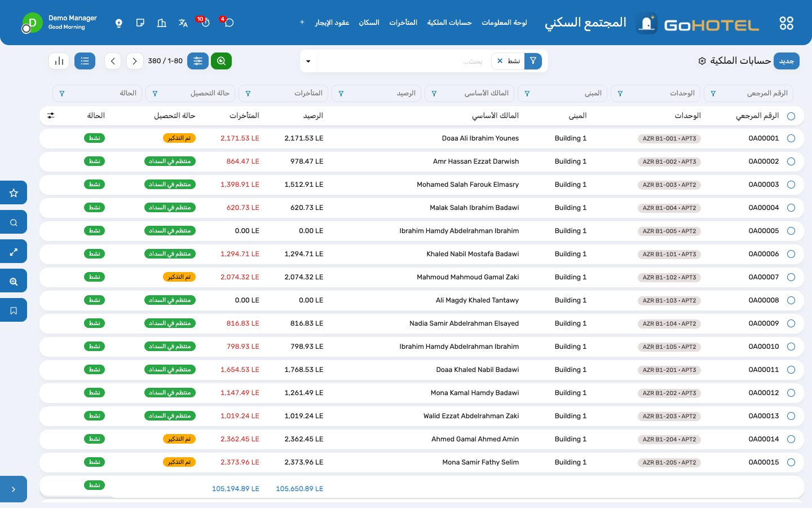Click the AZR B1-001 • APT3 unit tag

pos(669,138)
